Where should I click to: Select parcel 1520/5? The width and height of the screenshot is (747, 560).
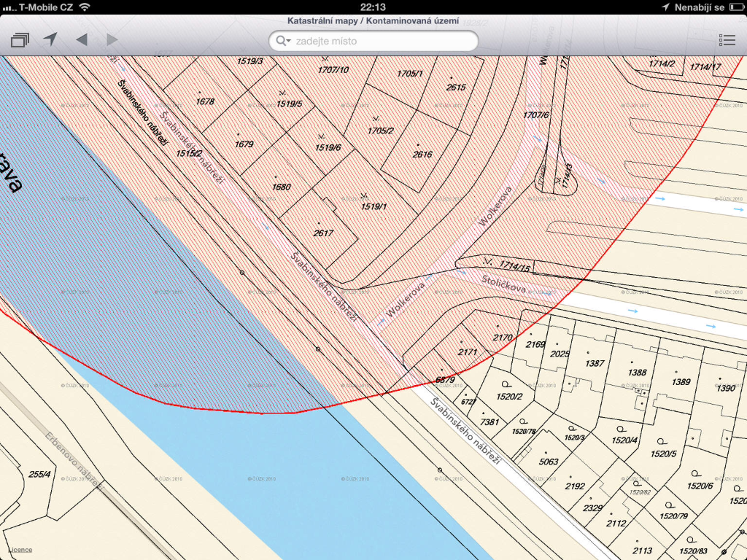pyautogui.click(x=664, y=454)
